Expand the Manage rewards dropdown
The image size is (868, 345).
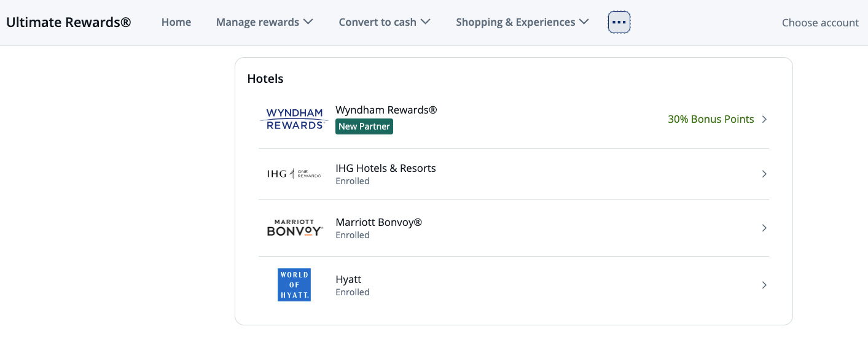point(265,22)
